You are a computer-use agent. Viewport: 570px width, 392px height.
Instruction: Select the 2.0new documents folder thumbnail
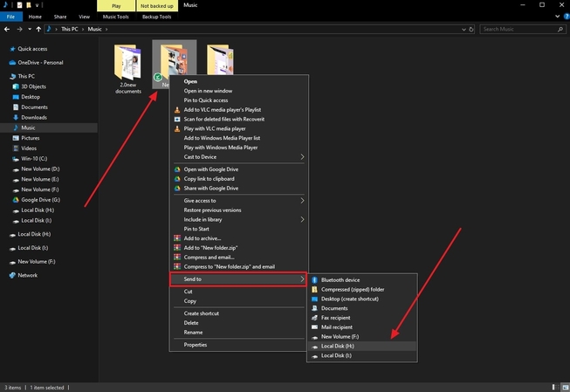[x=127, y=65]
